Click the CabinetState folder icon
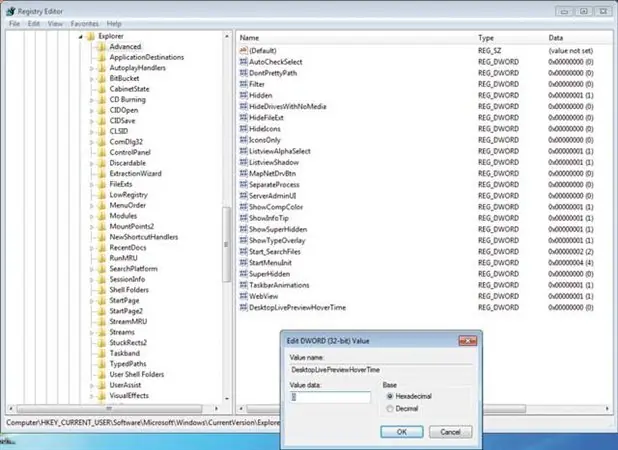Screen dimensions: 618x450 pos(102,89)
